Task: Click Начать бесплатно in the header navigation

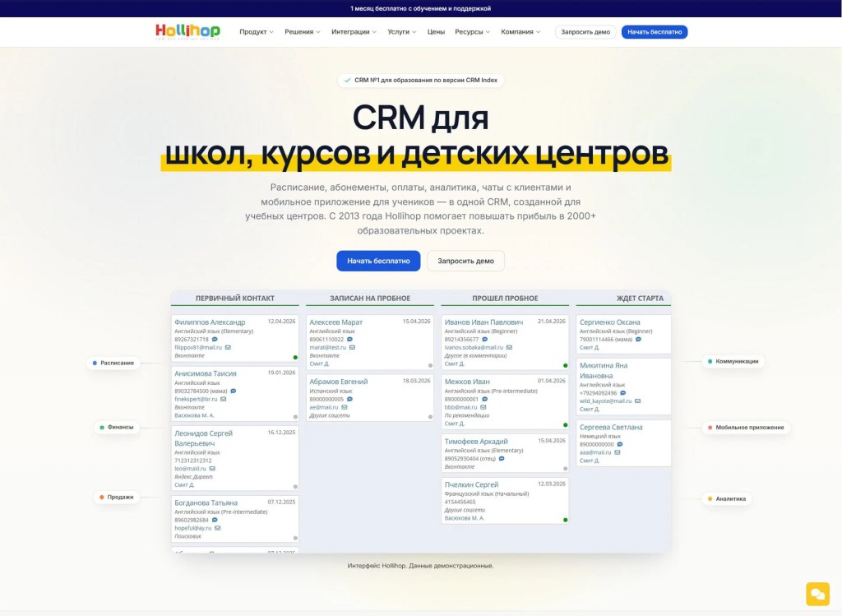Action: [655, 32]
